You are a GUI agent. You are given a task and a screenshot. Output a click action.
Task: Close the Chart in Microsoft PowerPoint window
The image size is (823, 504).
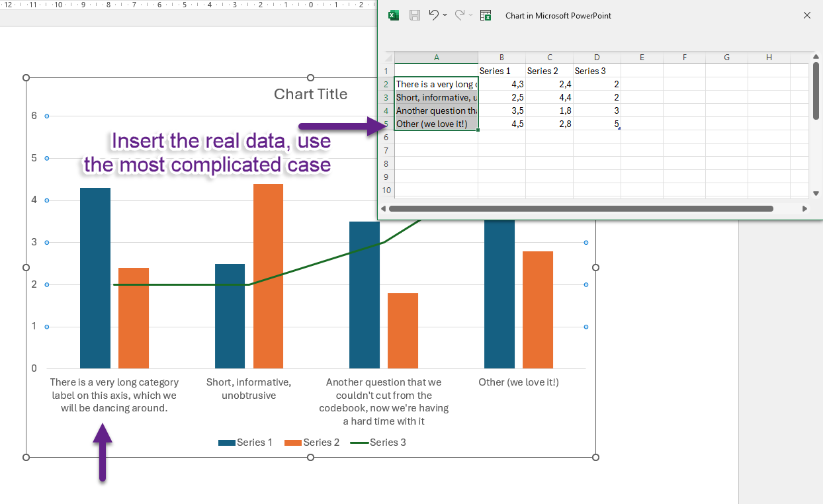[806, 15]
